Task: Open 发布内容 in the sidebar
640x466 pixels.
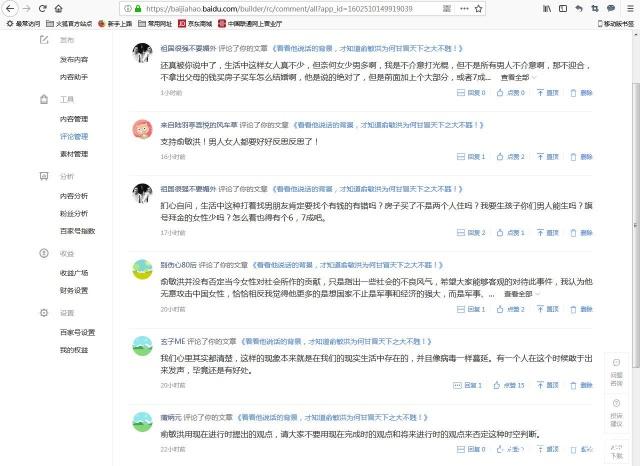Action: pos(73,59)
